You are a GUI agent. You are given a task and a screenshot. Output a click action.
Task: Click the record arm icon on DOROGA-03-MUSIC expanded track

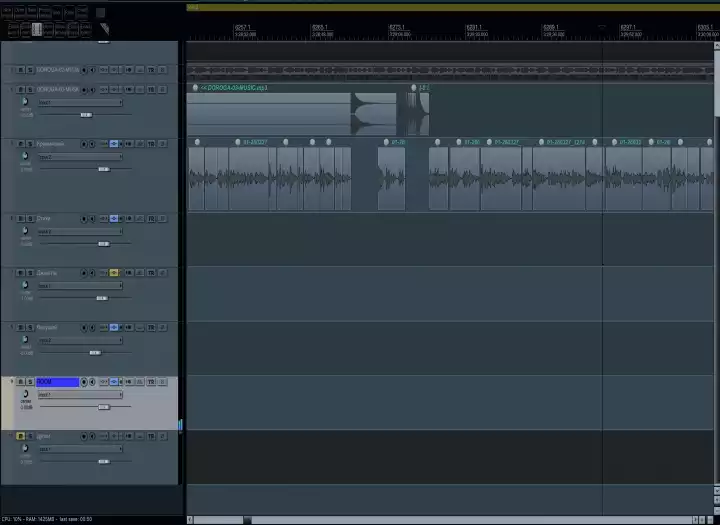(x=84, y=90)
